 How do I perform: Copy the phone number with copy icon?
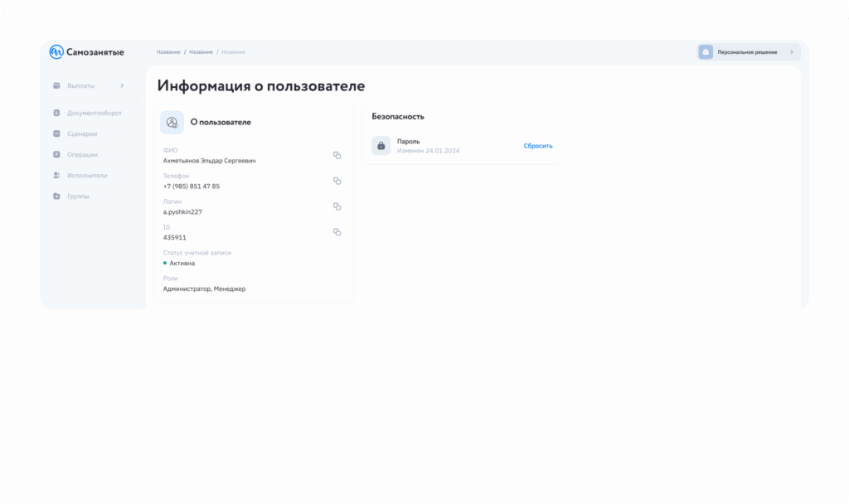tap(337, 181)
